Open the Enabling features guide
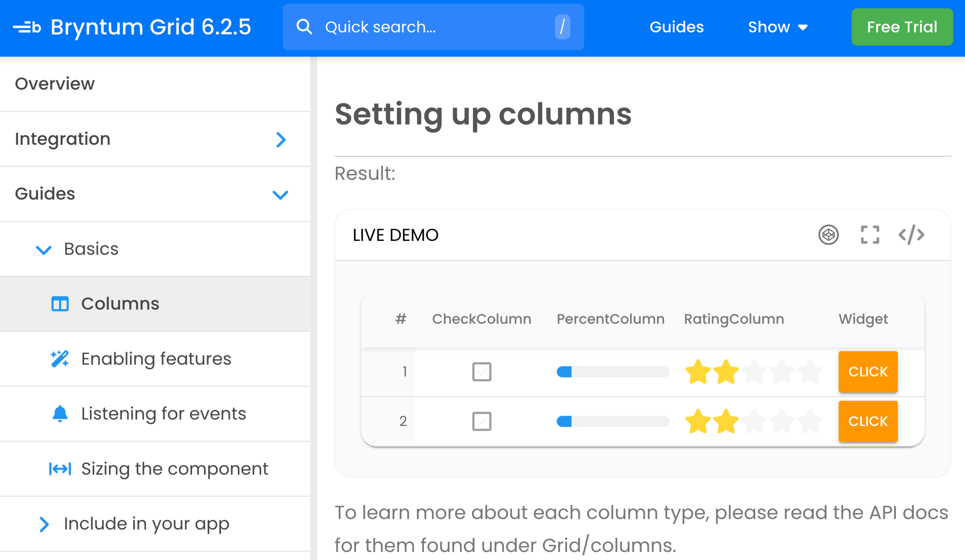This screenshot has height=560, width=965. coord(155,359)
